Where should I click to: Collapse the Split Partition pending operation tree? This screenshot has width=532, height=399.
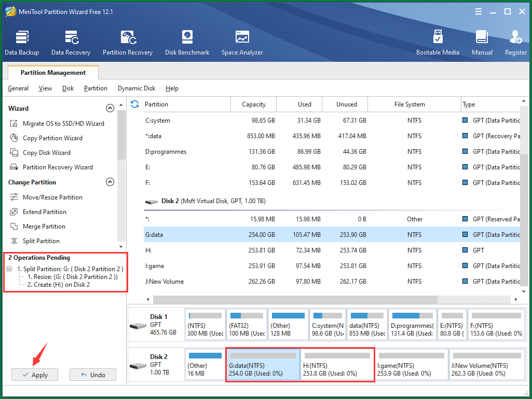9,269
